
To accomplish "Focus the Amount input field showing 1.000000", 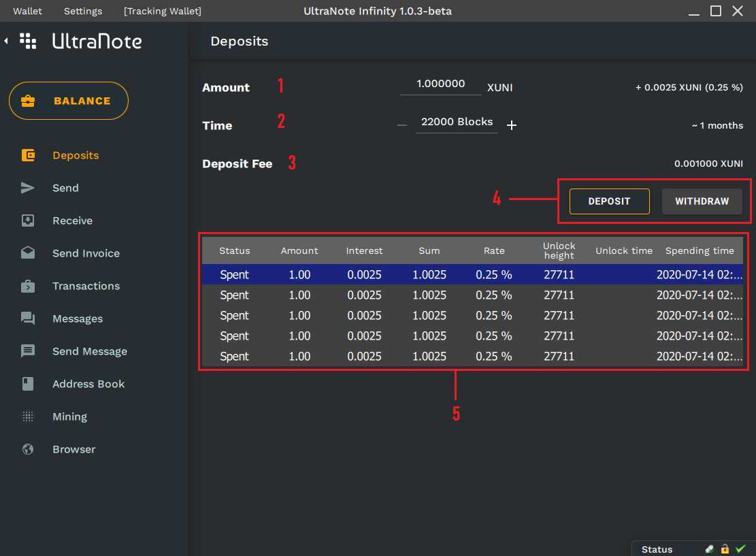I will click(x=441, y=85).
